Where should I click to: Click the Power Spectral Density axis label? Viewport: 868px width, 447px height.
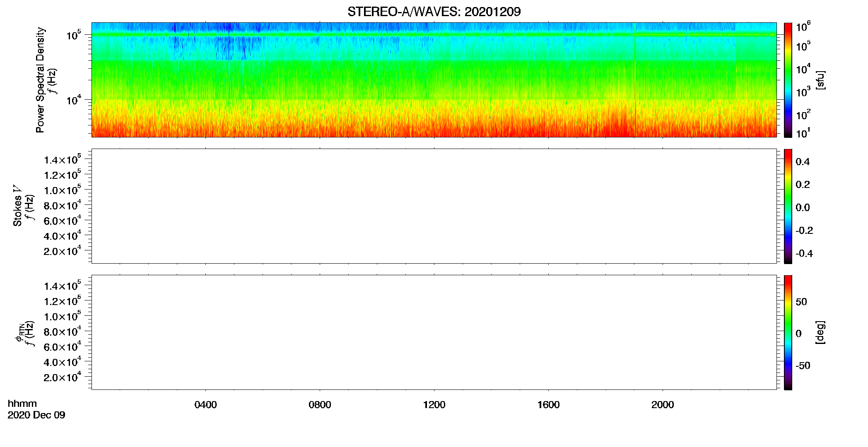tap(40, 80)
